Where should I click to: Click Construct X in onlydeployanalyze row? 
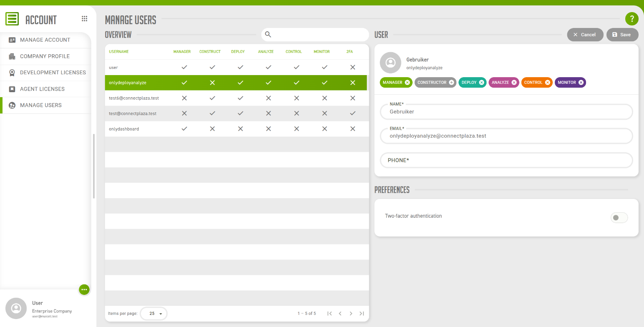pos(212,83)
